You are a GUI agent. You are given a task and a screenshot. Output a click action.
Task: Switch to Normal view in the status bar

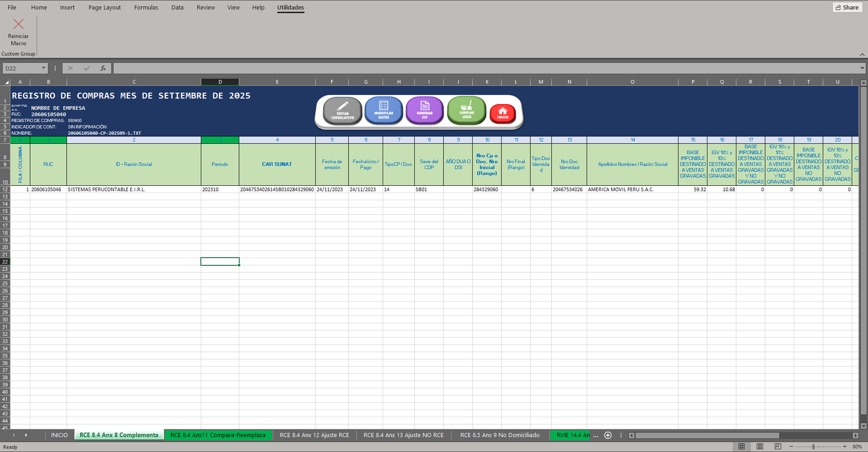click(x=741, y=446)
